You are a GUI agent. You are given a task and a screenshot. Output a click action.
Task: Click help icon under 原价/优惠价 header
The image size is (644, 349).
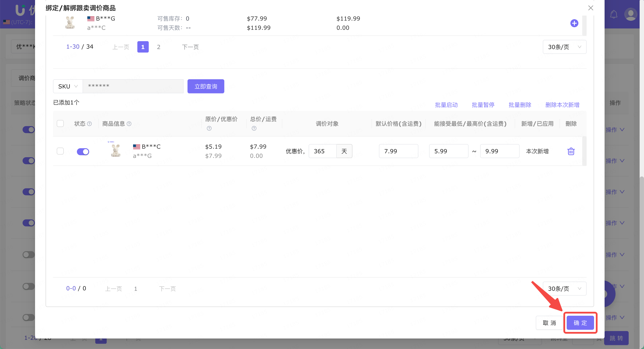pyautogui.click(x=209, y=128)
